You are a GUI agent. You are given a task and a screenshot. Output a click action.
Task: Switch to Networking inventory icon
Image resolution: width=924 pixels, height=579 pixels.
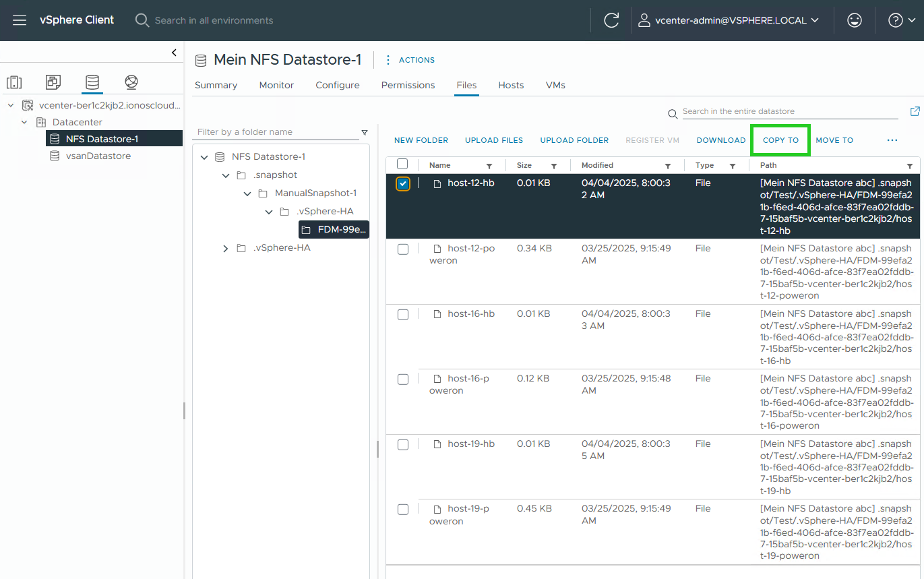click(131, 82)
